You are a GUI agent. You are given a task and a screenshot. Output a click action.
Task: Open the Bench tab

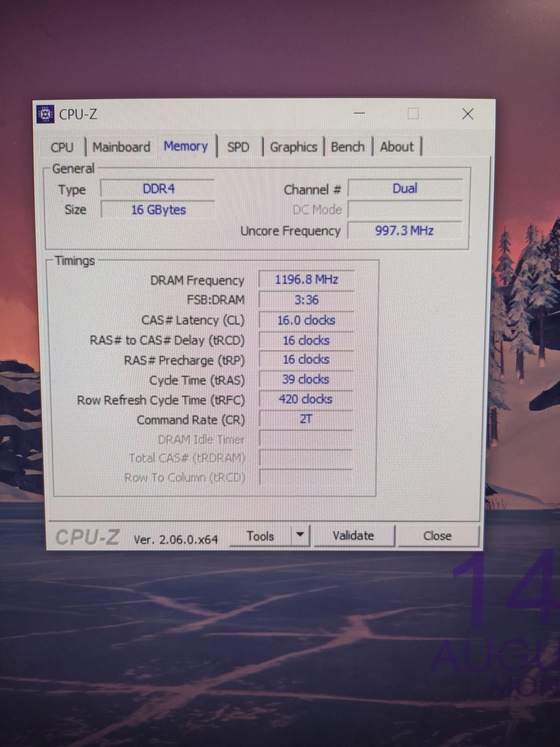(348, 147)
